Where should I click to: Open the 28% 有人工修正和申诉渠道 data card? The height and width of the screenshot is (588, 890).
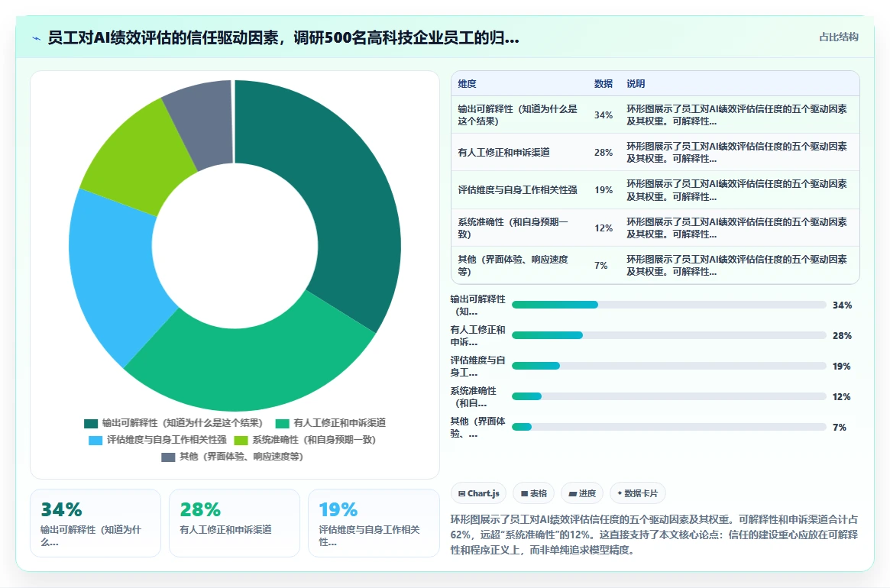coord(235,523)
